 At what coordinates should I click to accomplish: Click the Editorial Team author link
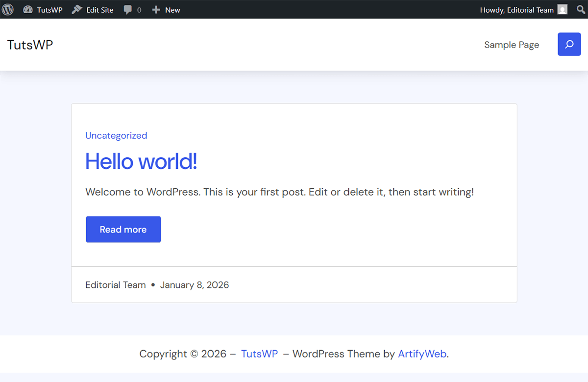point(115,284)
